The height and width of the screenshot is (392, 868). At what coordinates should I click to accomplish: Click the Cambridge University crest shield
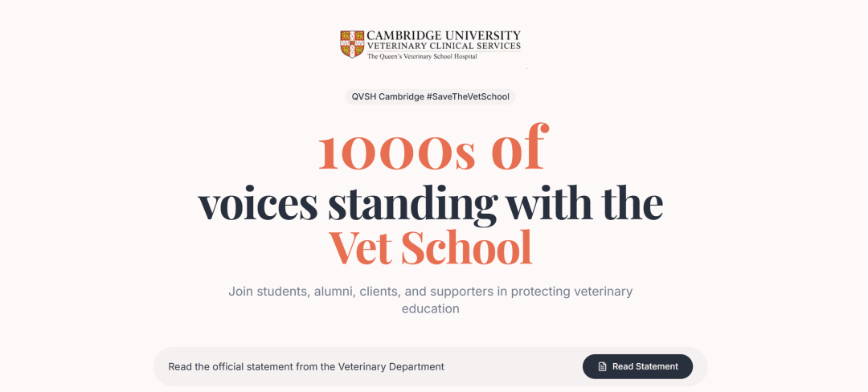(352, 44)
